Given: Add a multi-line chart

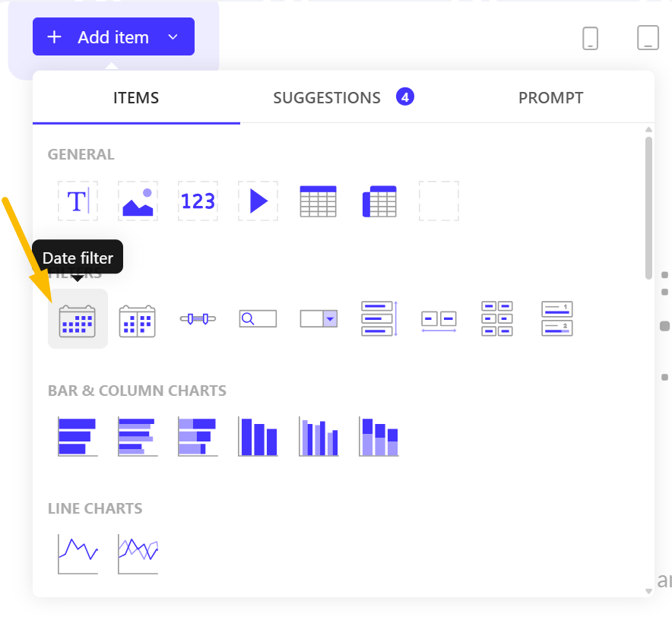Looking at the screenshot, I should point(138,554).
